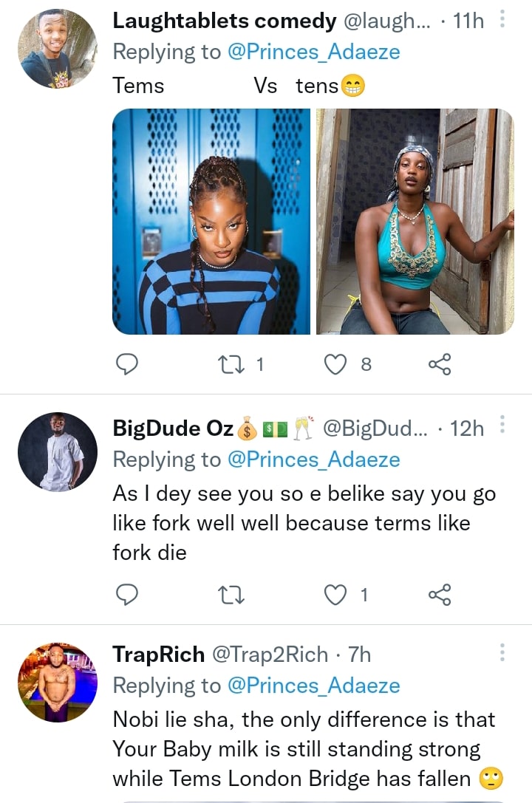Share the Laughtablets comedy tweet
Image resolution: width=532 pixels, height=803 pixels.
(440, 363)
